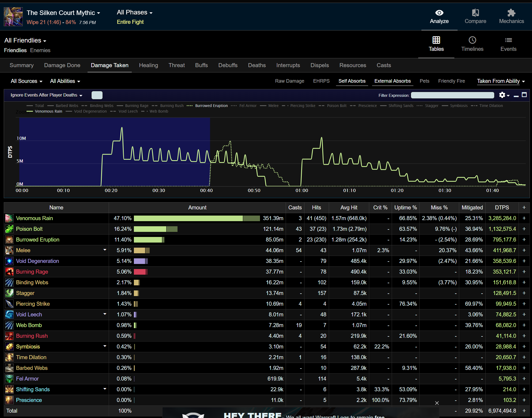Screen dimensions: 532x418
Task: Click the Venomous Rain ability icon
Action: [9, 218]
